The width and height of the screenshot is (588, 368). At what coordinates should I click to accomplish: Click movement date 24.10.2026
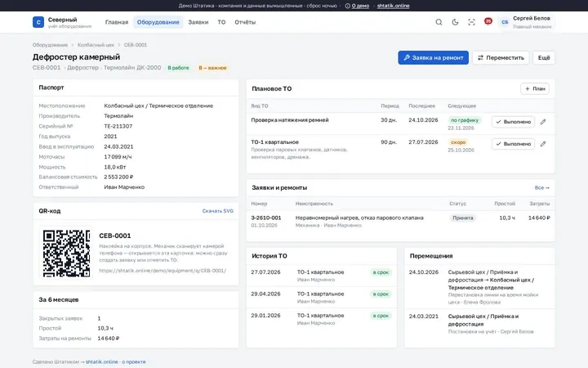tap(423, 272)
